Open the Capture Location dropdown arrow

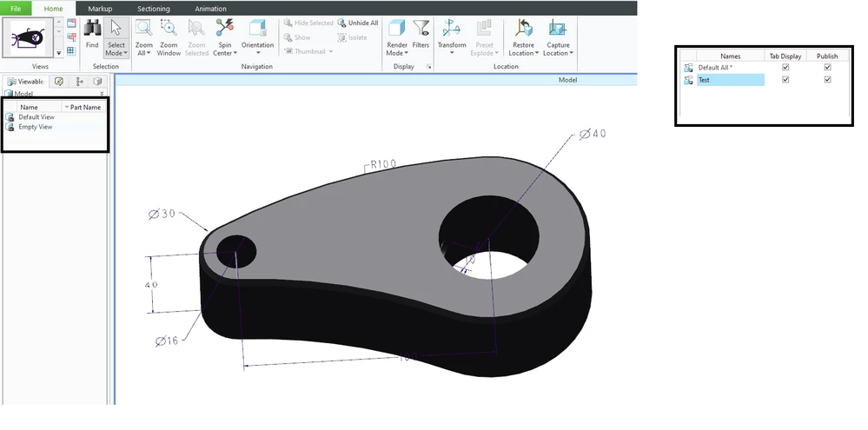571,53
